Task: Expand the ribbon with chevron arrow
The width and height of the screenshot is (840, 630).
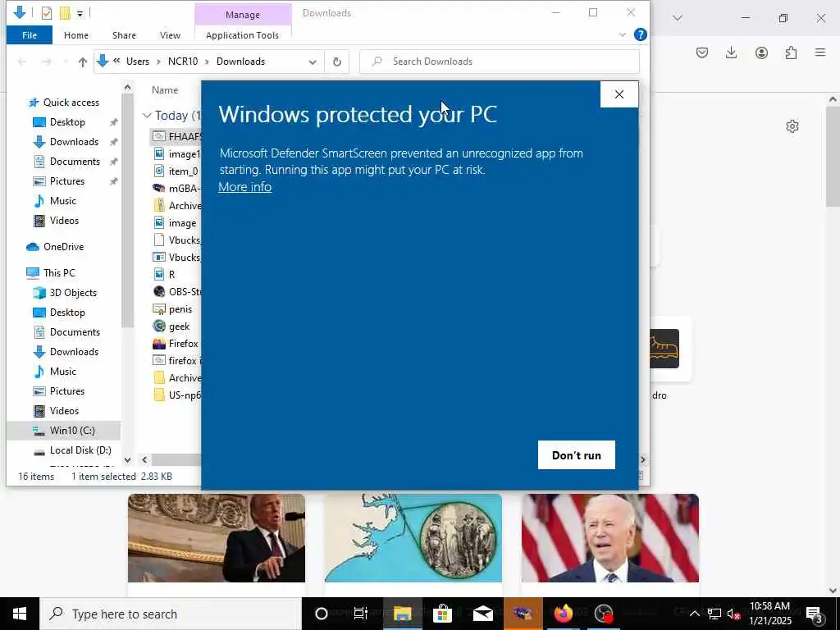Action: coord(623,34)
